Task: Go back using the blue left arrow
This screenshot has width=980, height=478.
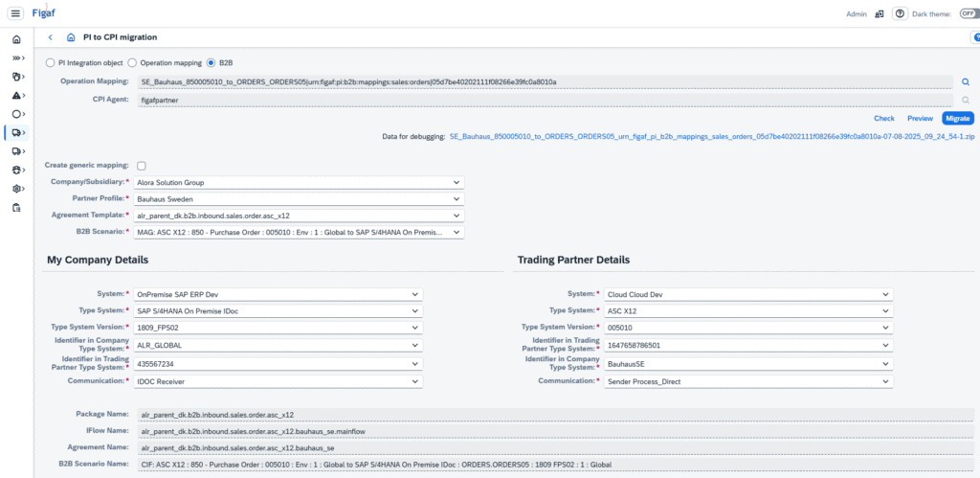Action: click(x=50, y=37)
